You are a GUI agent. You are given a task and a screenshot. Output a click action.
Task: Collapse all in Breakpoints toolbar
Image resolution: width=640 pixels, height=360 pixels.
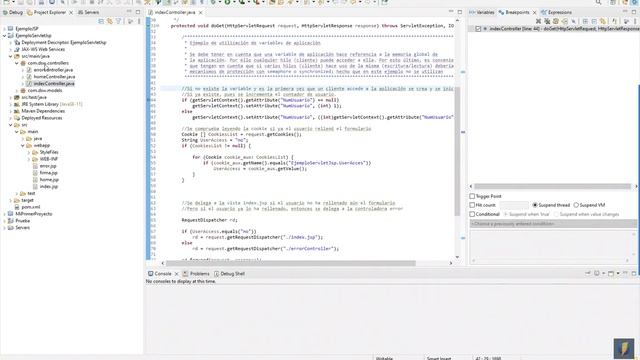[x=594, y=21]
